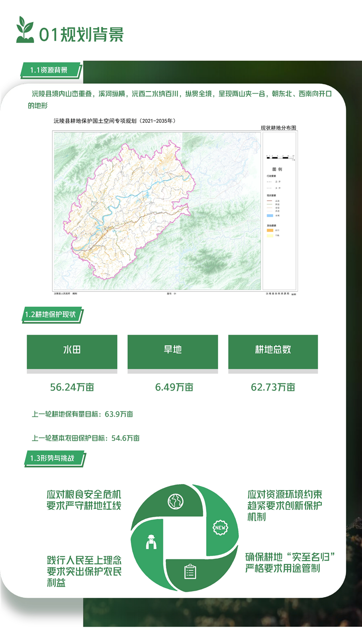The width and height of the screenshot is (362, 644).
Task: Click the map scale bar
Action: click(x=280, y=157)
